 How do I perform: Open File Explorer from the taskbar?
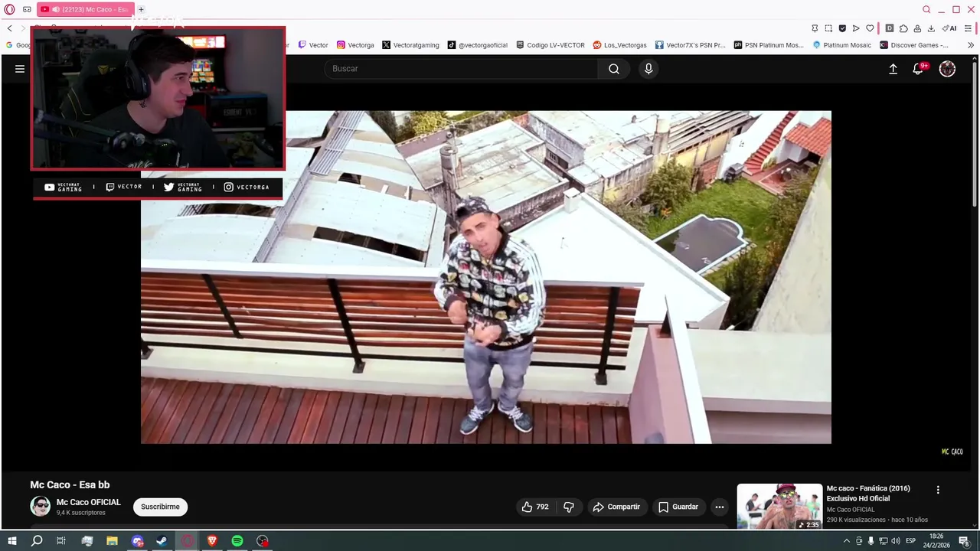[x=112, y=541]
